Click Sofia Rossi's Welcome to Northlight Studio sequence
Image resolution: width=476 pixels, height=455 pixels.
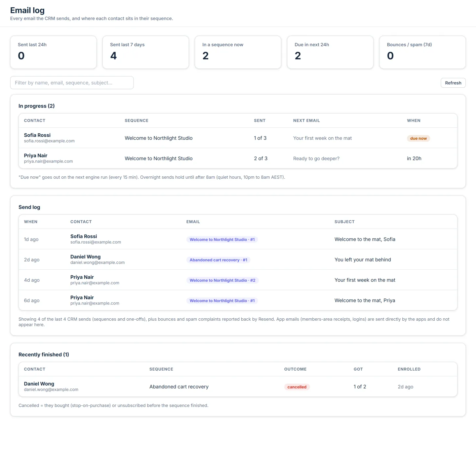point(158,138)
